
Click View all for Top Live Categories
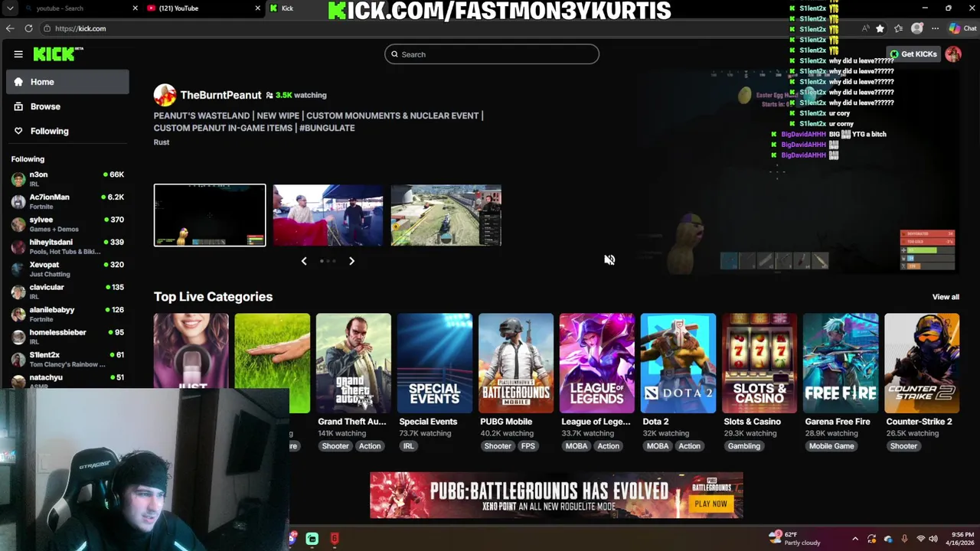pos(946,297)
